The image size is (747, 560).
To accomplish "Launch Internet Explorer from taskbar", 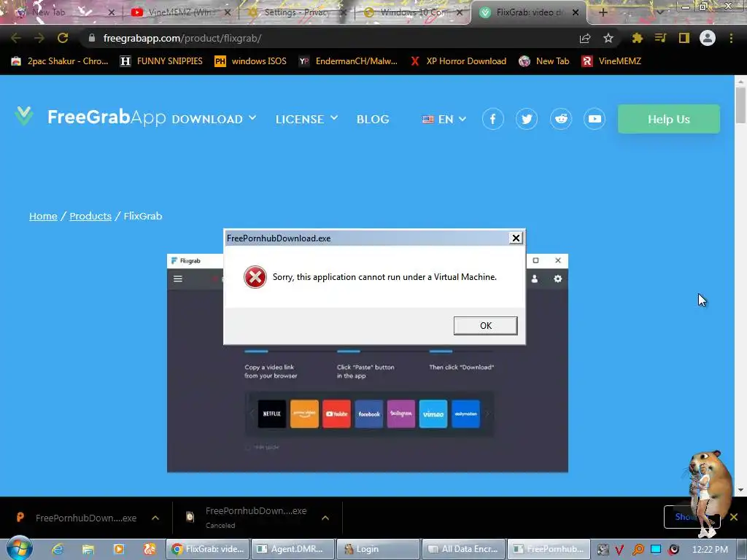I will [58, 549].
